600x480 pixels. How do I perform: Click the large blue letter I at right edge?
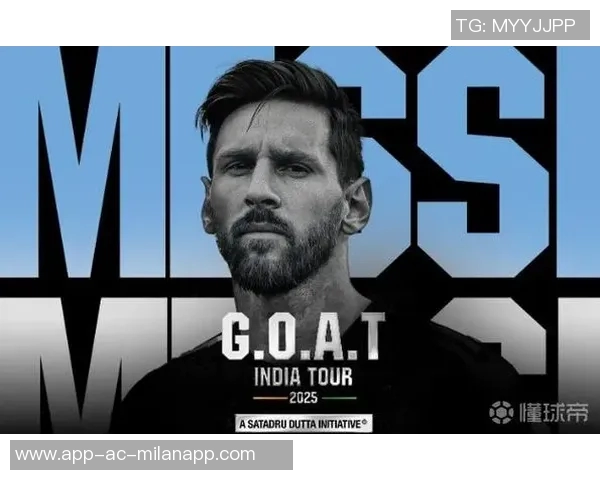(579, 161)
